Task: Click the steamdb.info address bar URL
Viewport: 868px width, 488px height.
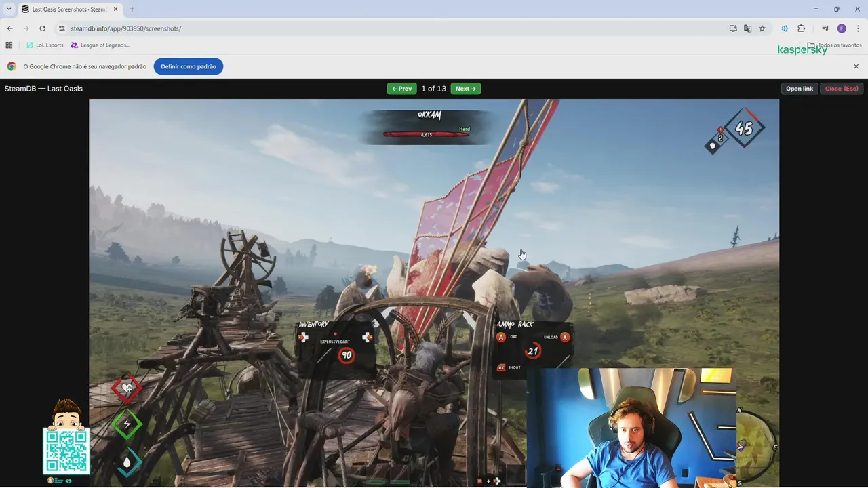Action: 125,28
